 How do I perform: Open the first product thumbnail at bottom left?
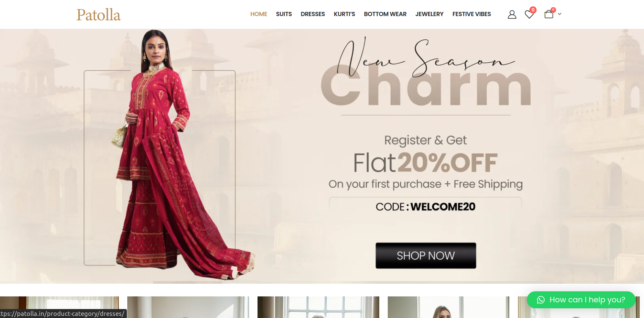[x=59, y=307]
